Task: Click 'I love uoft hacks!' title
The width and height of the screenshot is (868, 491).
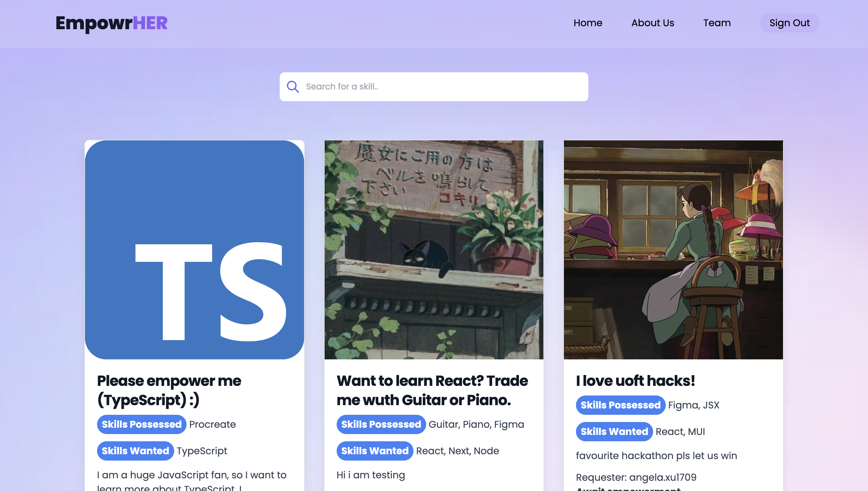Action: click(635, 381)
